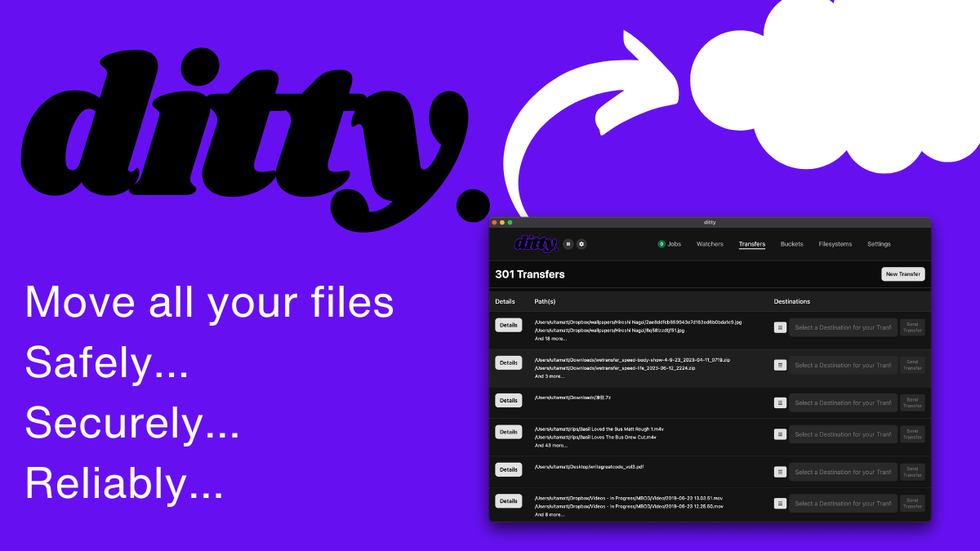Click the New Transfer button

pyautogui.click(x=902, y=273)
